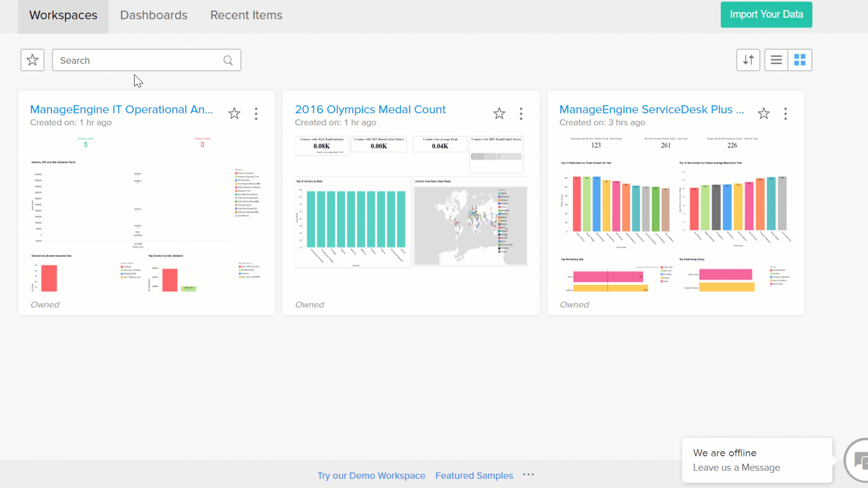The width and height of the screenshot is (868, 488).
Task: Open ManageEngine IT Operational Analytics workspace title
Action: 122,110
